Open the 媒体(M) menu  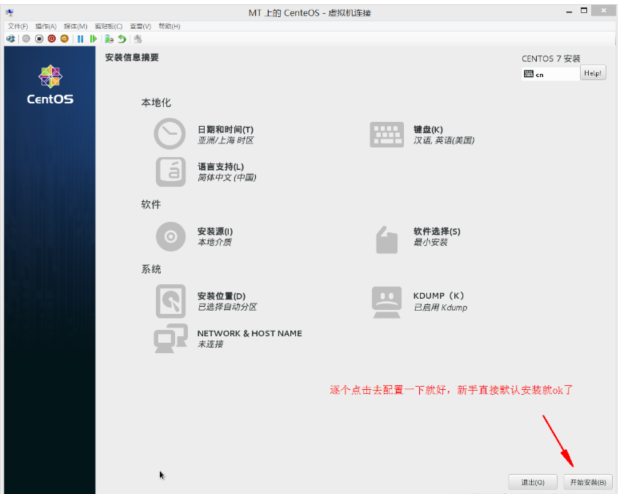point(75,26)
